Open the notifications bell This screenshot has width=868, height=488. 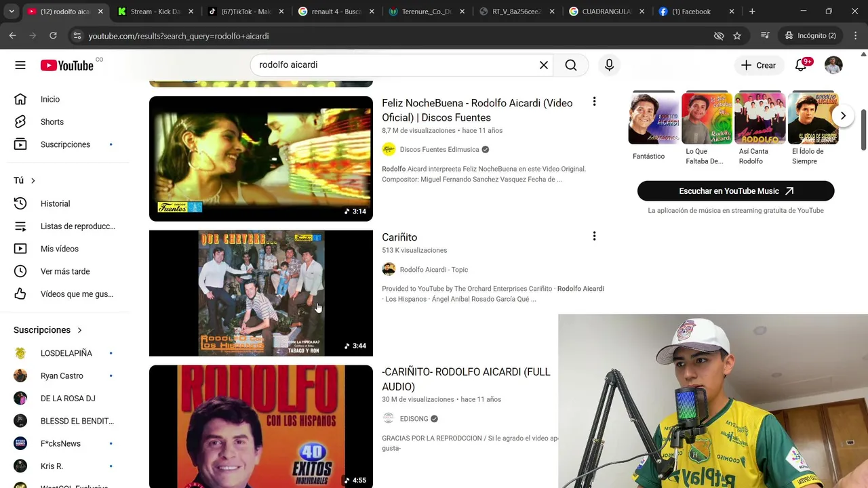(801, 65)
